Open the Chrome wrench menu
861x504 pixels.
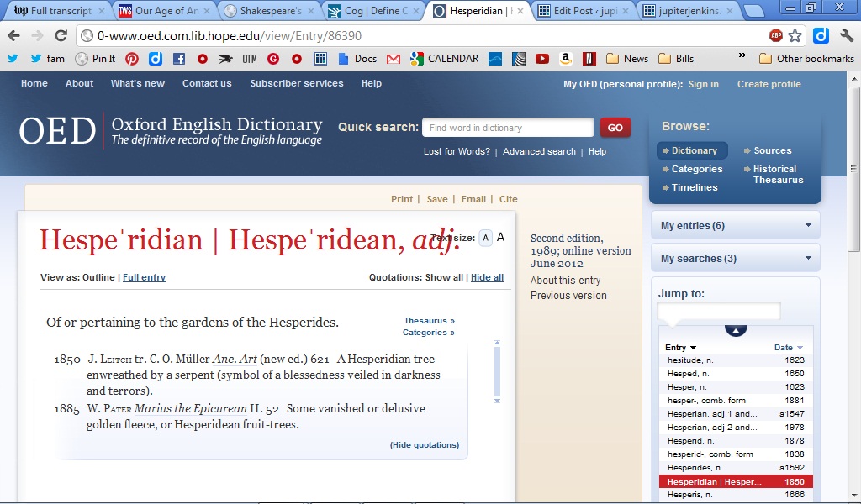click(846, 36)
